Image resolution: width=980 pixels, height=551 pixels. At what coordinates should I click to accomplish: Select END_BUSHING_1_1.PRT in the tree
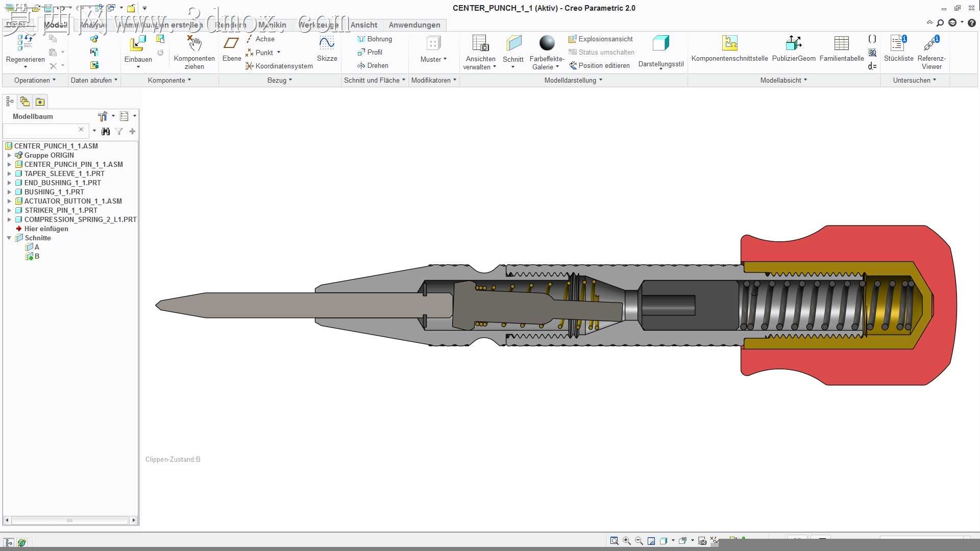(62, 183)
